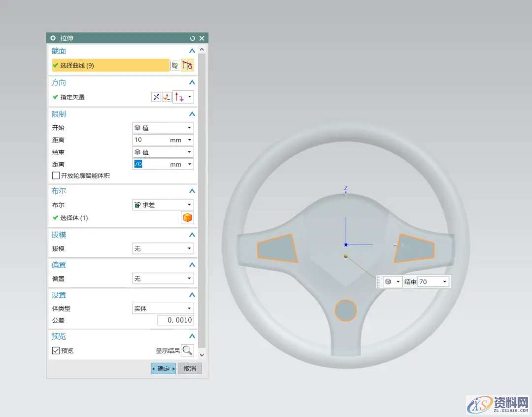
Task: Uncheck the 预览 checkbox
Action: (56, 350)
